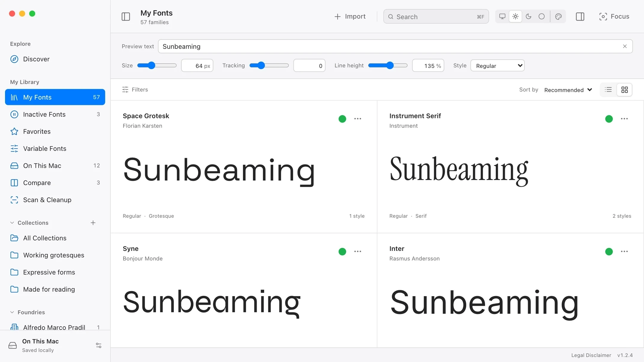Open Scan & Cleanup
This screenshot has width=644, height=362.
click(55, 200)
